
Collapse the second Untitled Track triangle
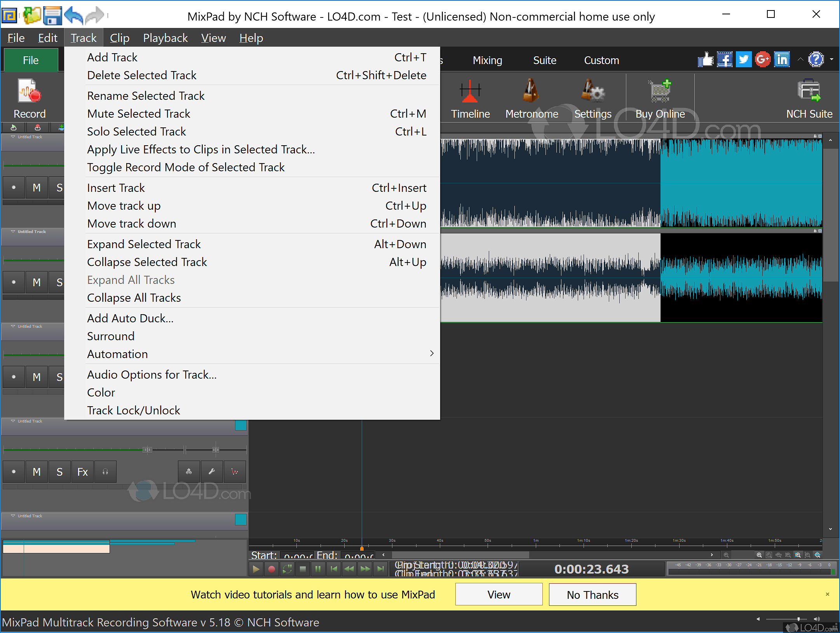coord(13,231)
